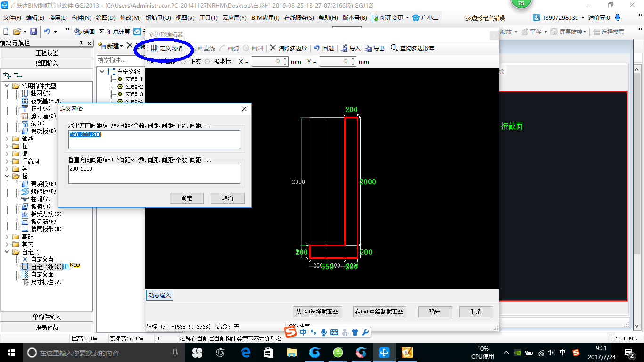Collapse the 自定义 folder node
Viewport: 644px width, 362px height.
click(7, 252)
